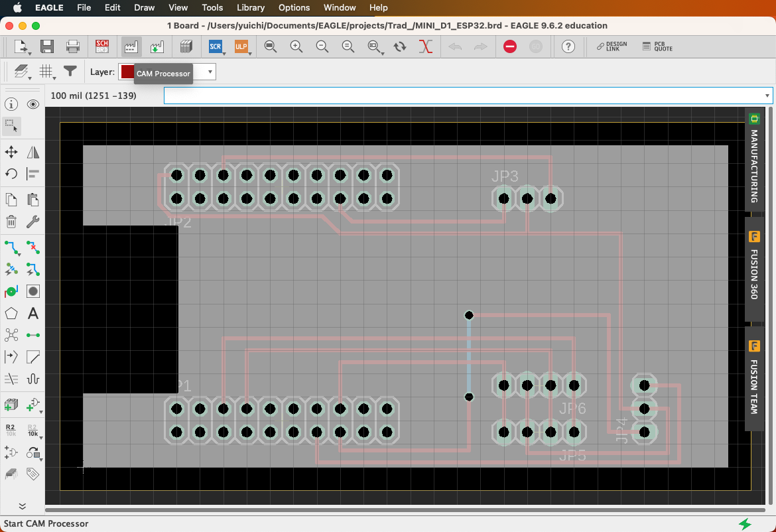
Task: Print the board using printer icon
Action: coord(73,46)
